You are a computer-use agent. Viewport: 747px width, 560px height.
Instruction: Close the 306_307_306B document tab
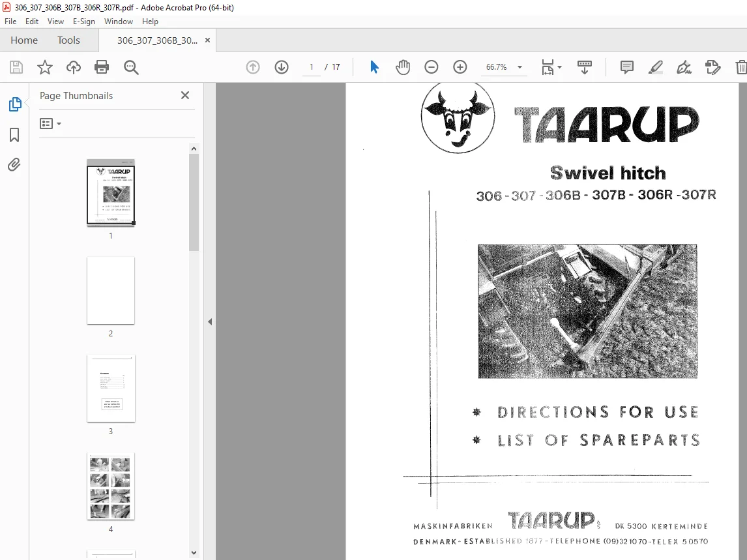point(207,40)
